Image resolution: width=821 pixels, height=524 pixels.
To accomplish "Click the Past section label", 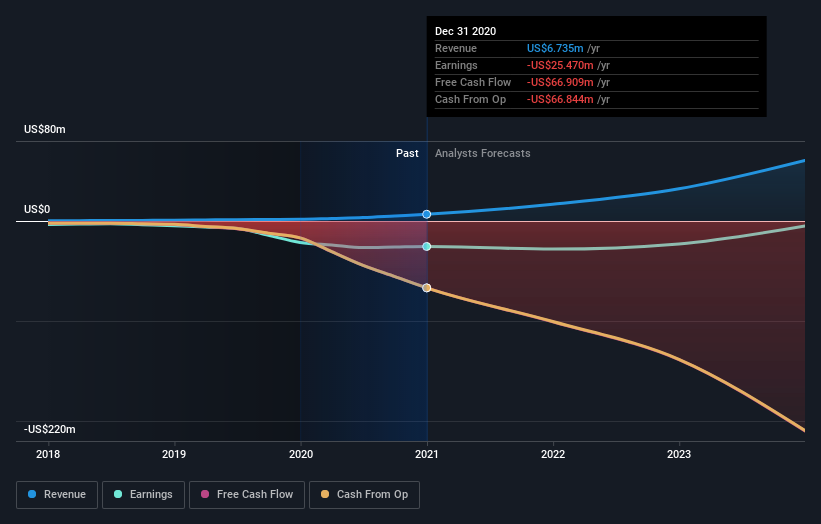I will tap(407, 153).
